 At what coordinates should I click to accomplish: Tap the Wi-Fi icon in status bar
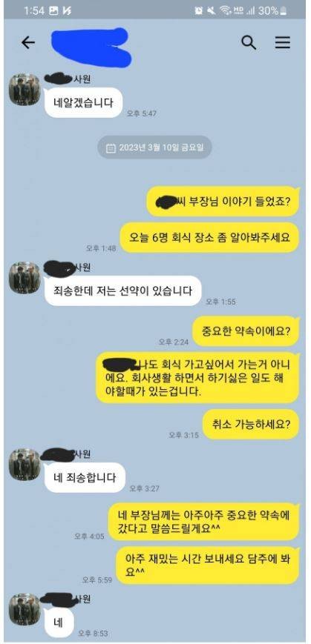tap(225, 11)
